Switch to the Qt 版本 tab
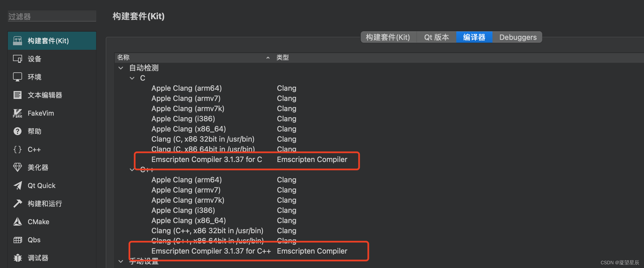644x268 pixels. [436, 37]
